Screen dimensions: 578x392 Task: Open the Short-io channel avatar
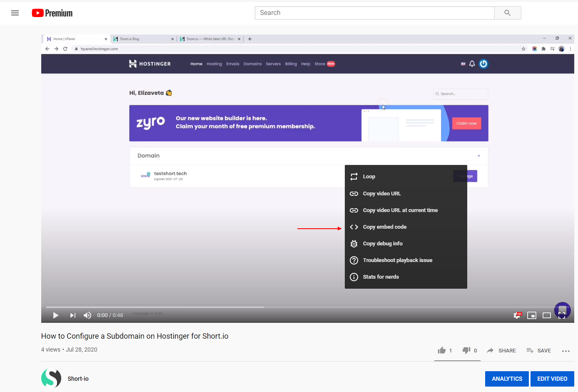51,378
